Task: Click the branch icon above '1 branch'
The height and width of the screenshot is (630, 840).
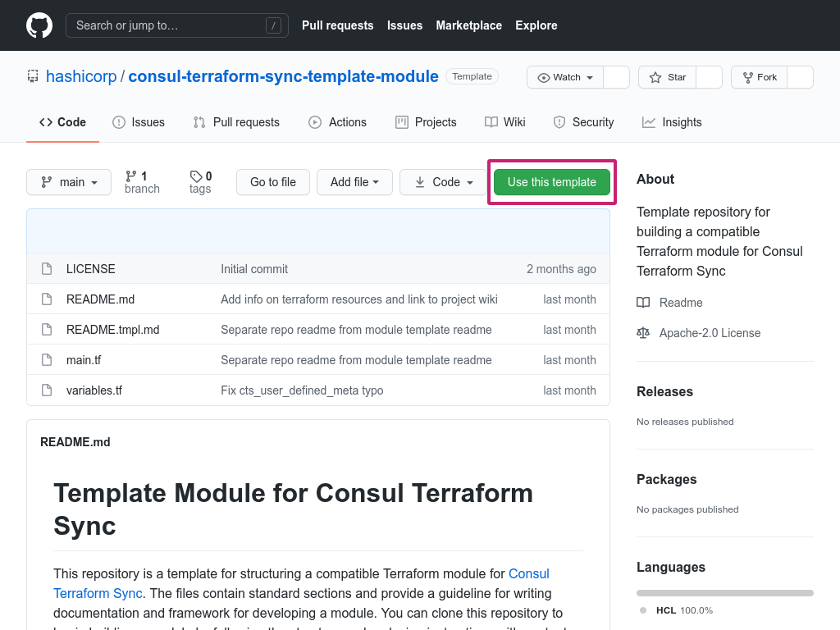Action: point(130,176)
